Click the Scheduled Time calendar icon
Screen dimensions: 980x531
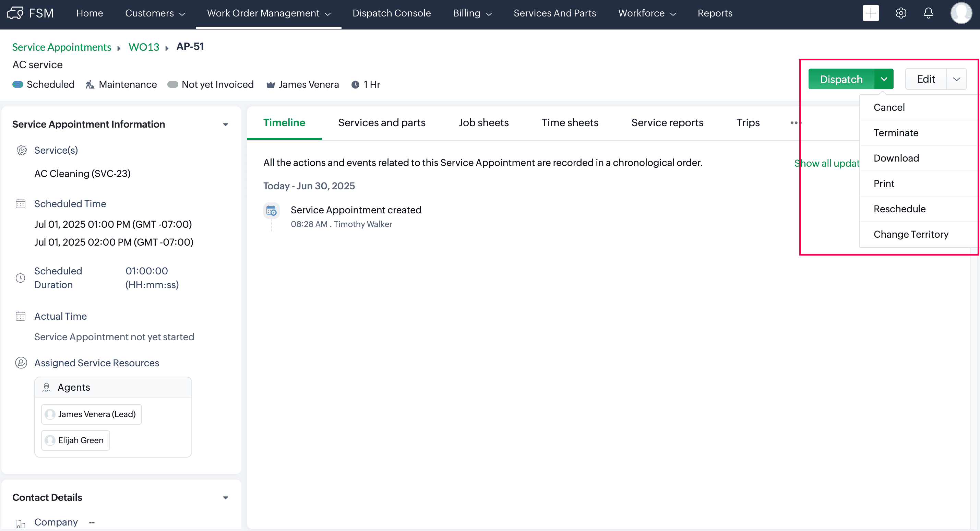tap(21, 204)
